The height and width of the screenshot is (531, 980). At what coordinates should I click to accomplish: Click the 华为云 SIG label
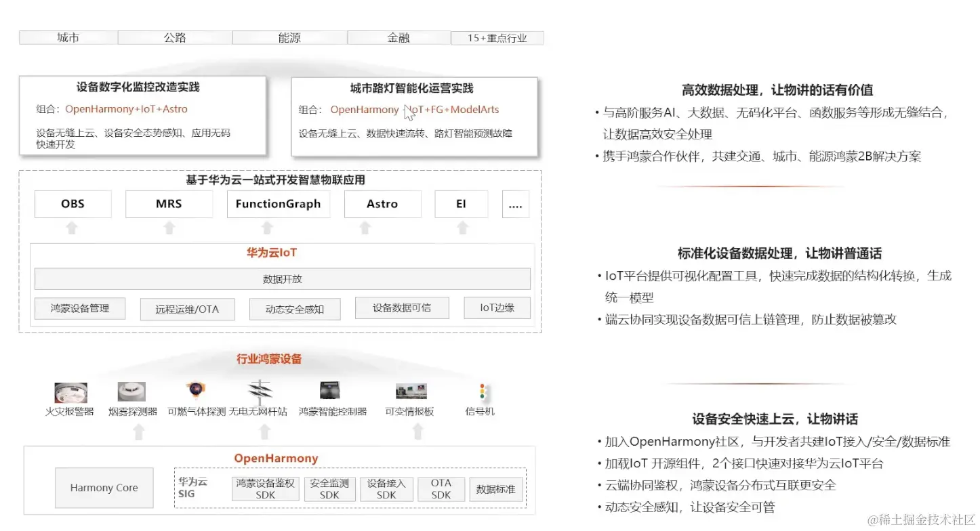[x=193, y=488]
